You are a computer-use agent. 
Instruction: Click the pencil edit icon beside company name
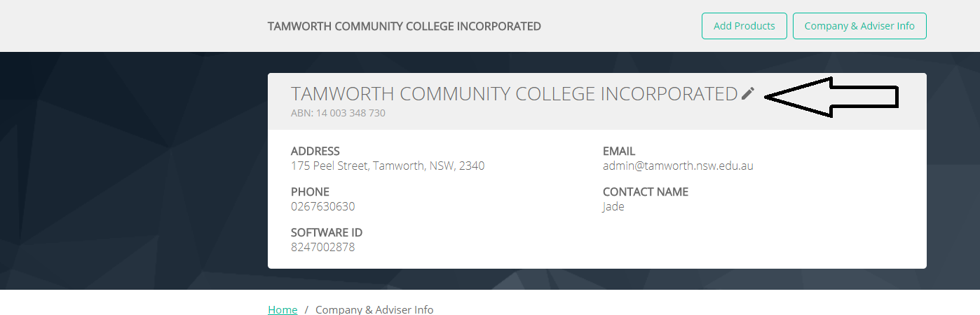(x=748, y=93)
